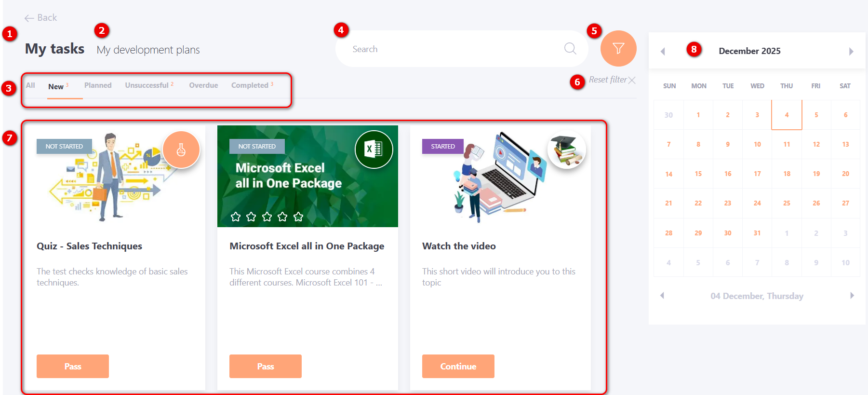Go to previous month in calendar
This screenshot has width=868, height=395.
[x=663, y=51]
